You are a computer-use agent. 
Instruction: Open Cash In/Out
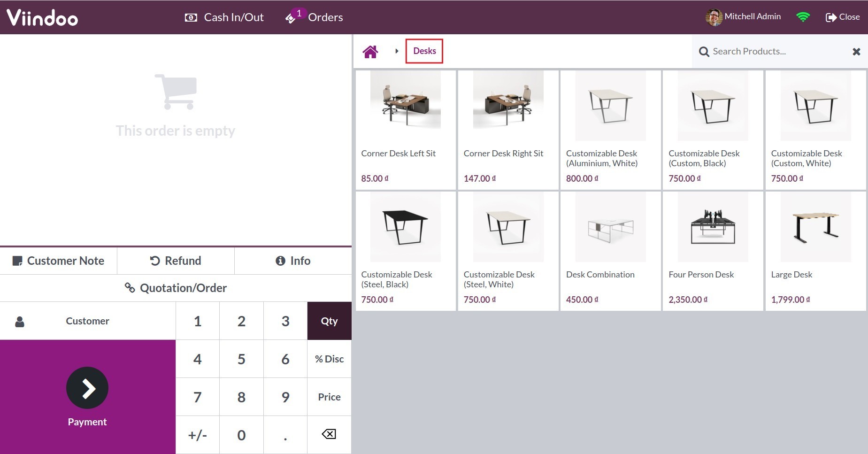click(x=224, y=17)
